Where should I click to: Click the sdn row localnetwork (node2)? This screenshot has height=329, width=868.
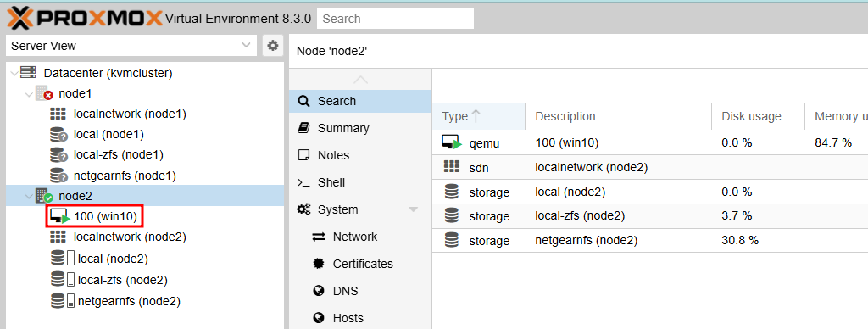pos(650,167)
